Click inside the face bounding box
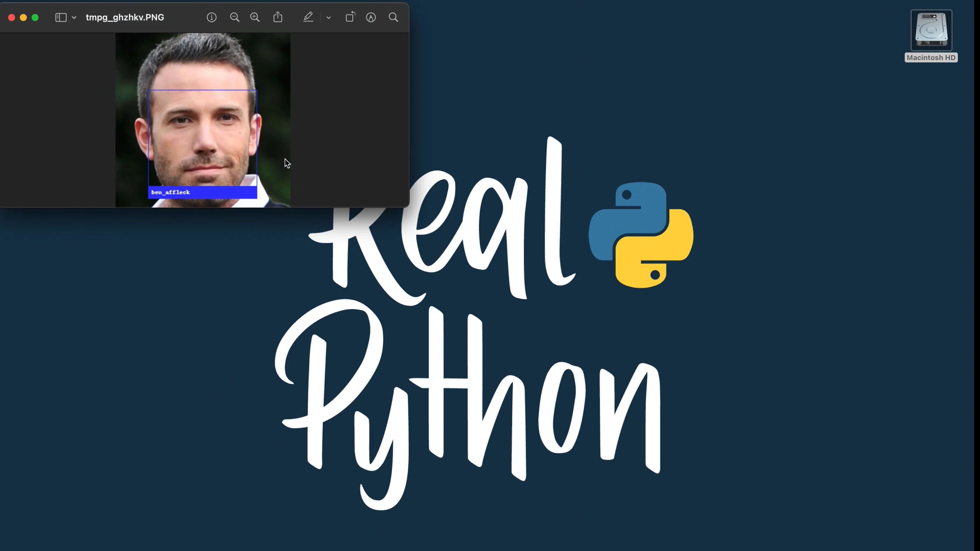Image resolution: width=980 pixels, height=551 pixels. tap(202, 137)
